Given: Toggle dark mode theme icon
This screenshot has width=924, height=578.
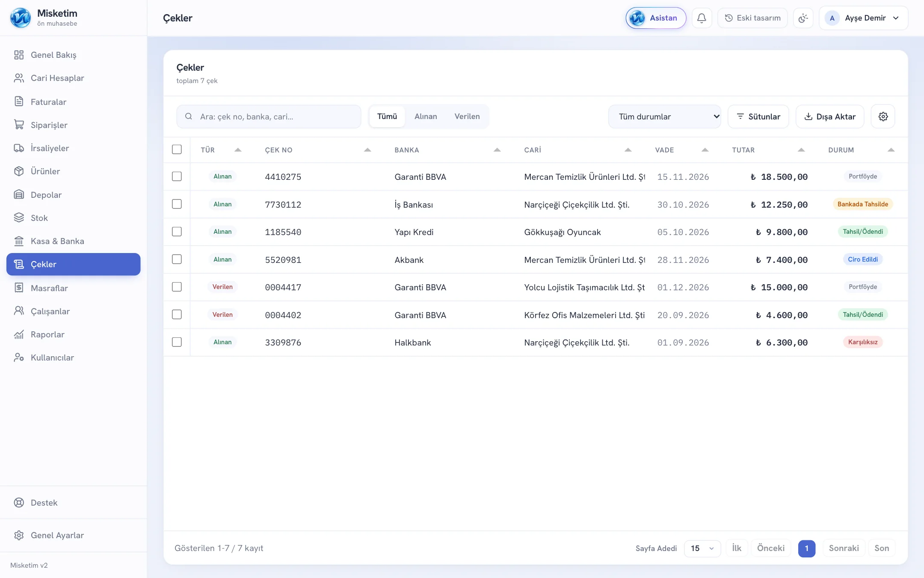Looking at the screenshot, I should [x=803, y=18].
